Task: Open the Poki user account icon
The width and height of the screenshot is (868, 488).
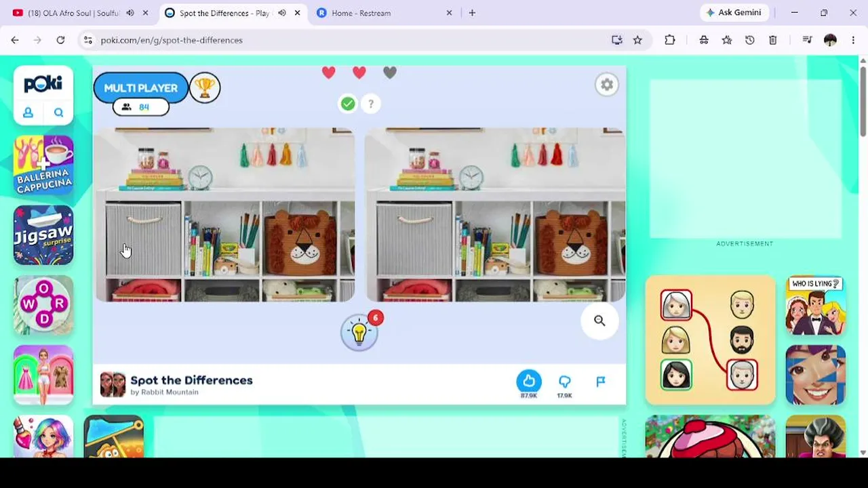Action: tap(28, 113)
